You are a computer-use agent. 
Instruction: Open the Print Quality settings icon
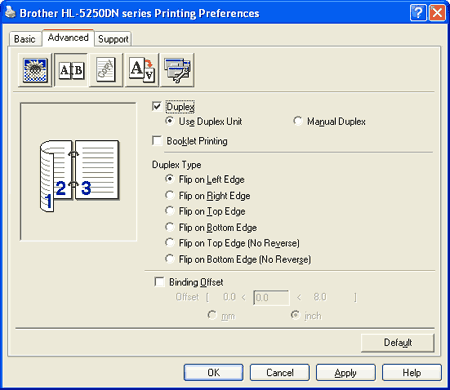click(35, 70)
